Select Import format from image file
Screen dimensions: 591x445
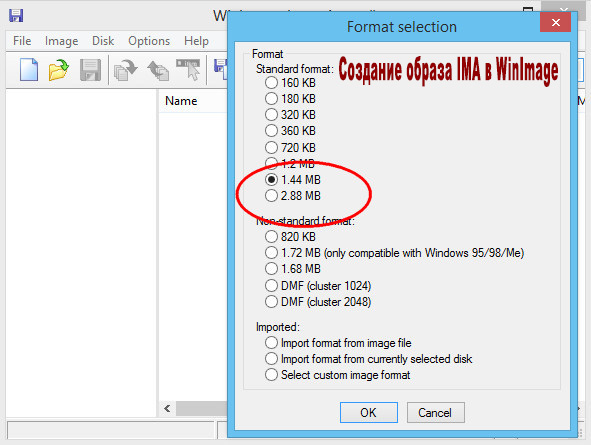(338, 343)
